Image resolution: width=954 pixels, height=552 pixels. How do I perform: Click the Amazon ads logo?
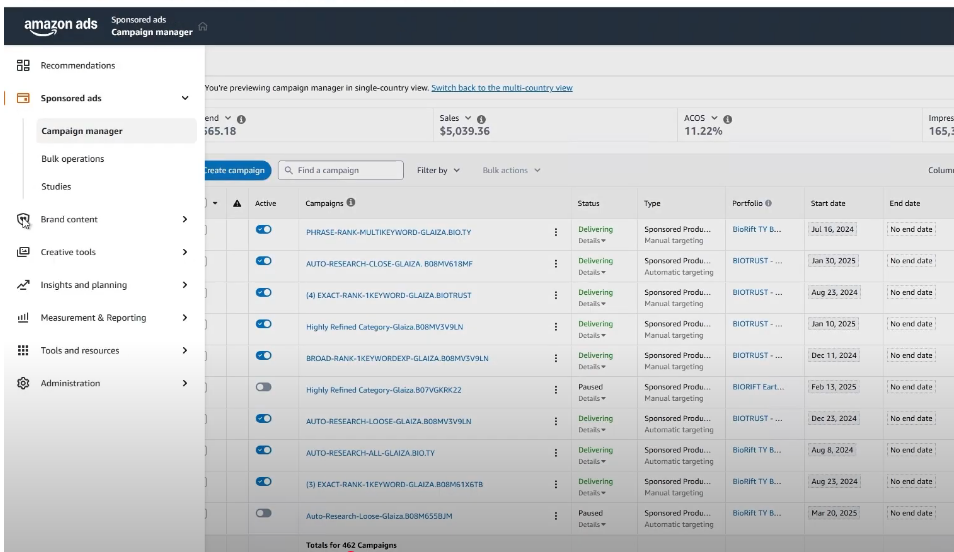tap(60, 26)
